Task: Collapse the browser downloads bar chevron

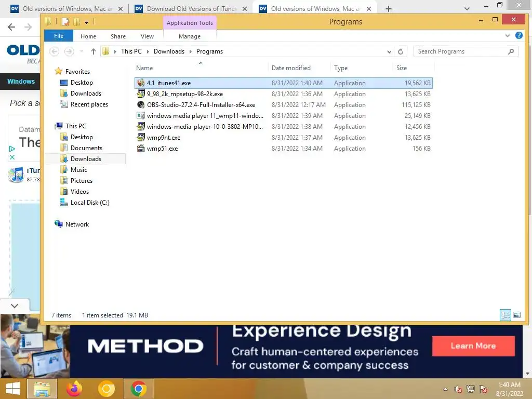Action: [14, 305]
